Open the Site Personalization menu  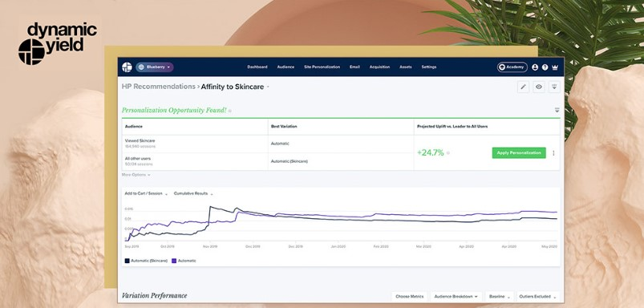[322, 67]
